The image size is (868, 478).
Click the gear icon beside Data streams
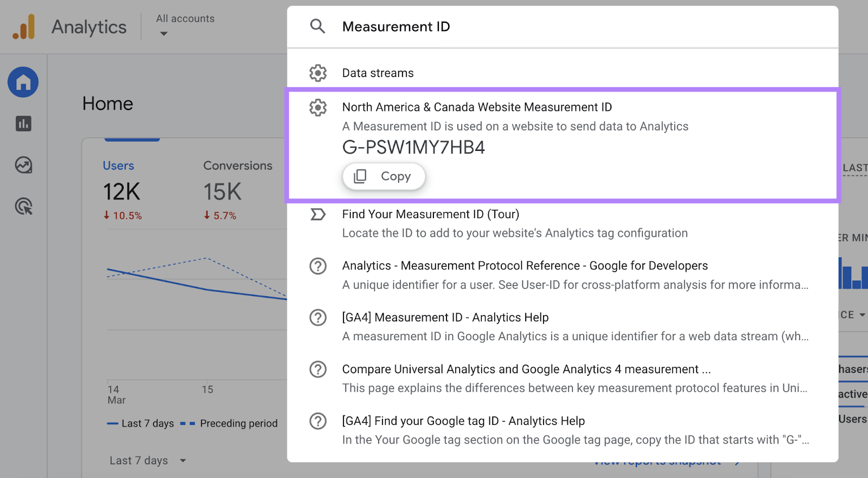[318, 73]
